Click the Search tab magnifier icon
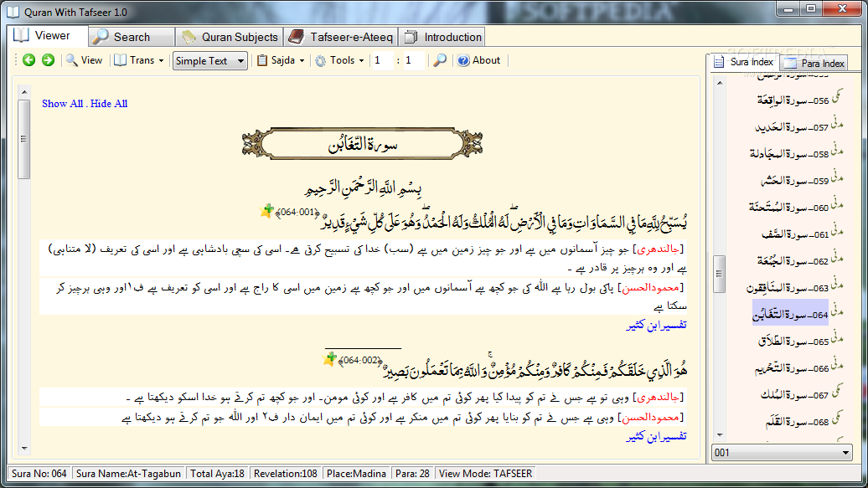The image size is (868, 488). click(101, 37)
